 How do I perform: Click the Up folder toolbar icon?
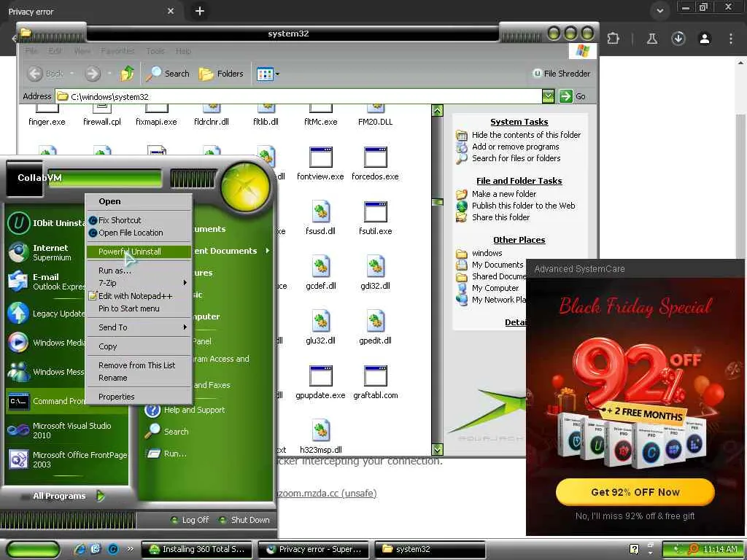(x=127, y=74)
